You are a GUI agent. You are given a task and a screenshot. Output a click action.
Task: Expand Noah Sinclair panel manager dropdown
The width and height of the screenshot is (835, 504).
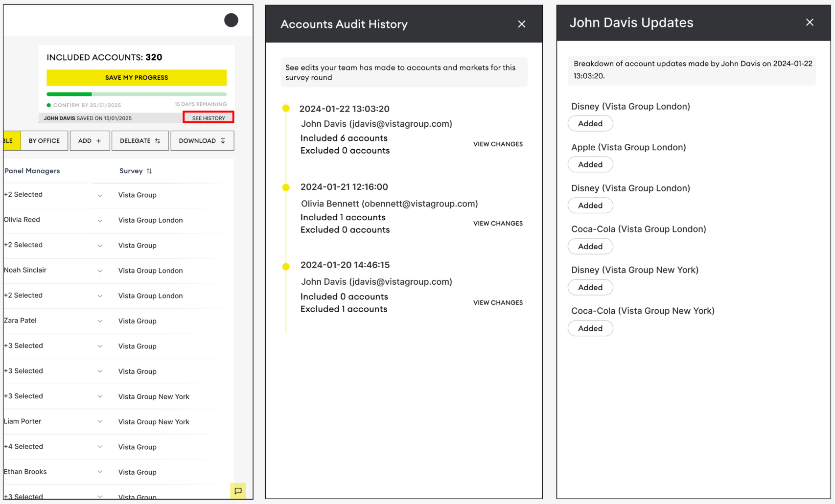coord(100,271)
